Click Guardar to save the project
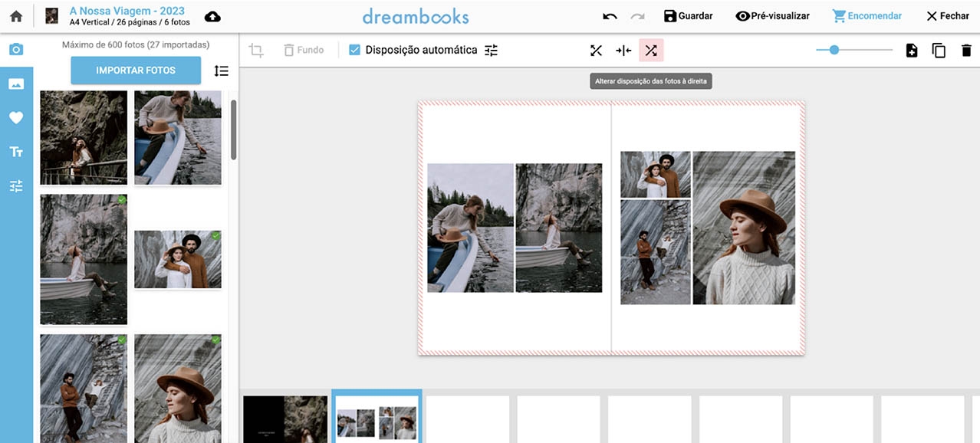 tap(688, 15)
